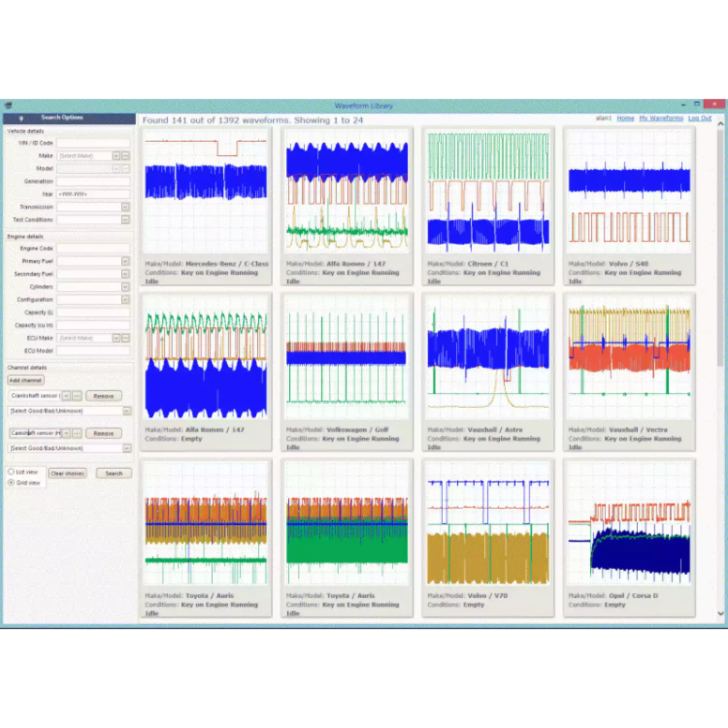
Task: Click the Add channel button
Action: coord(26,380)
